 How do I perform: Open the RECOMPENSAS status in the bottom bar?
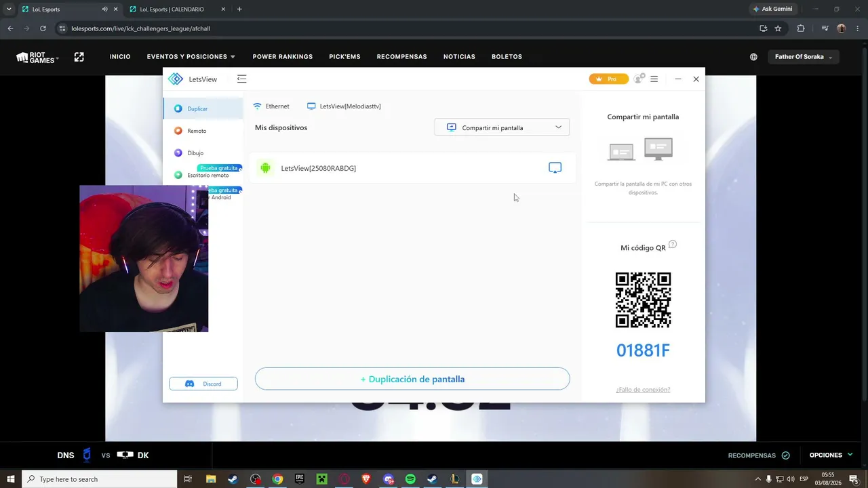759,455
